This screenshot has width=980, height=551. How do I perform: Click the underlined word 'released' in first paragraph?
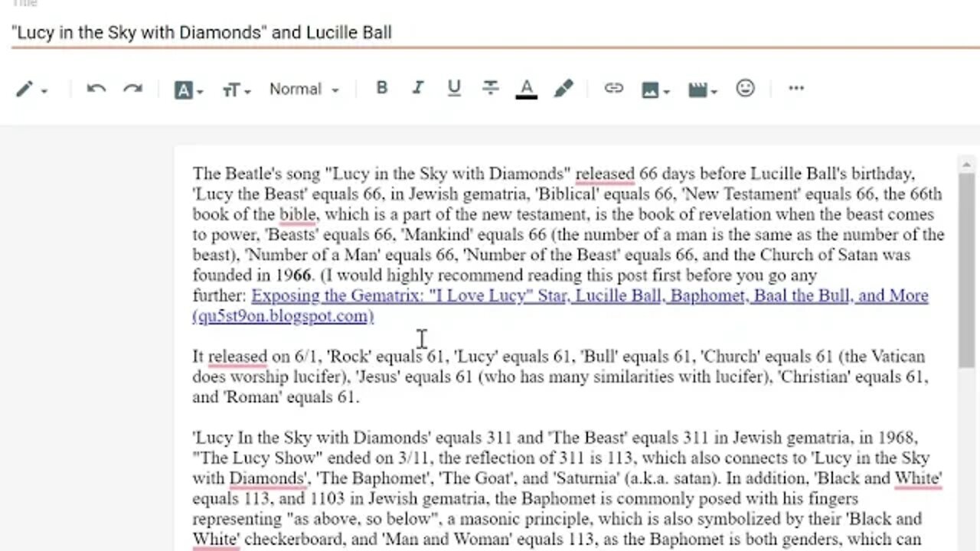coord(605,174)
